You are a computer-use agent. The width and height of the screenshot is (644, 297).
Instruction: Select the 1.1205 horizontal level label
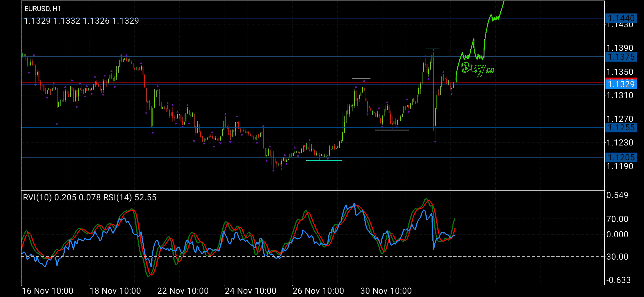(x=621, y=158)
